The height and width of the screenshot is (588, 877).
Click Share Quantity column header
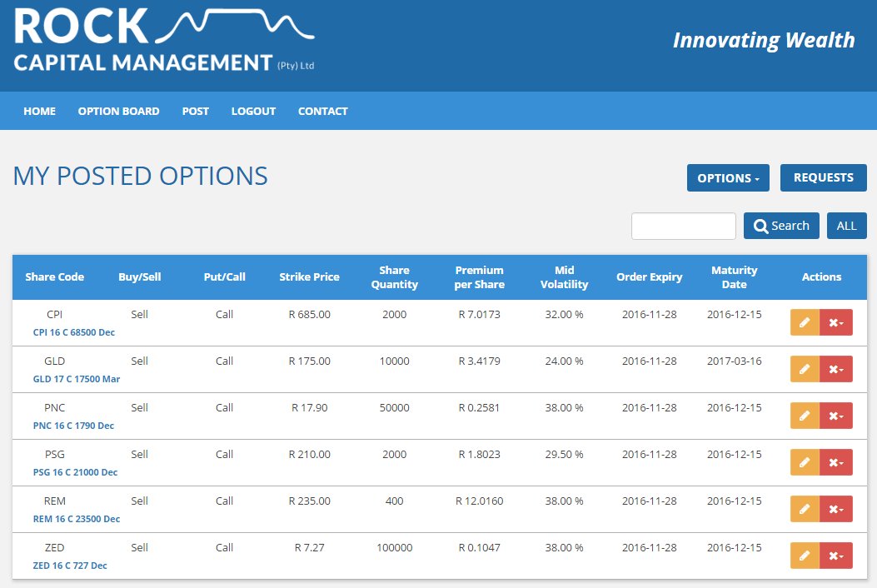coord(394,277)
